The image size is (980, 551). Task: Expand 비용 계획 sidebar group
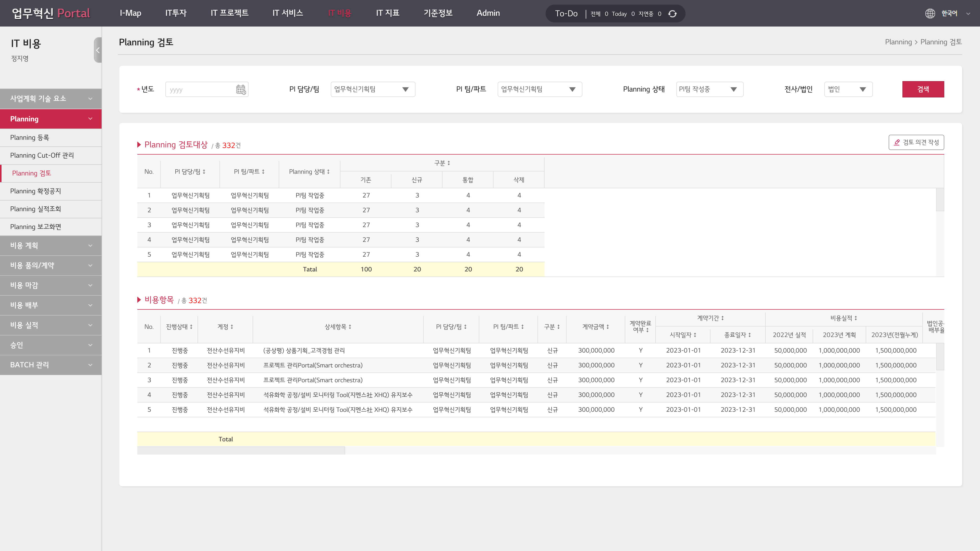(51, 246)
